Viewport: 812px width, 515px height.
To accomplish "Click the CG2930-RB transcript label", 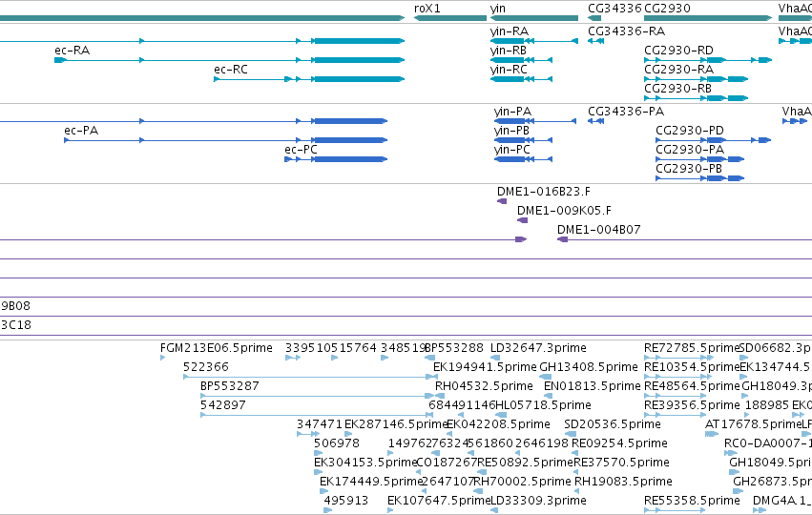I will pyautogui.click(x=677, y=89).
